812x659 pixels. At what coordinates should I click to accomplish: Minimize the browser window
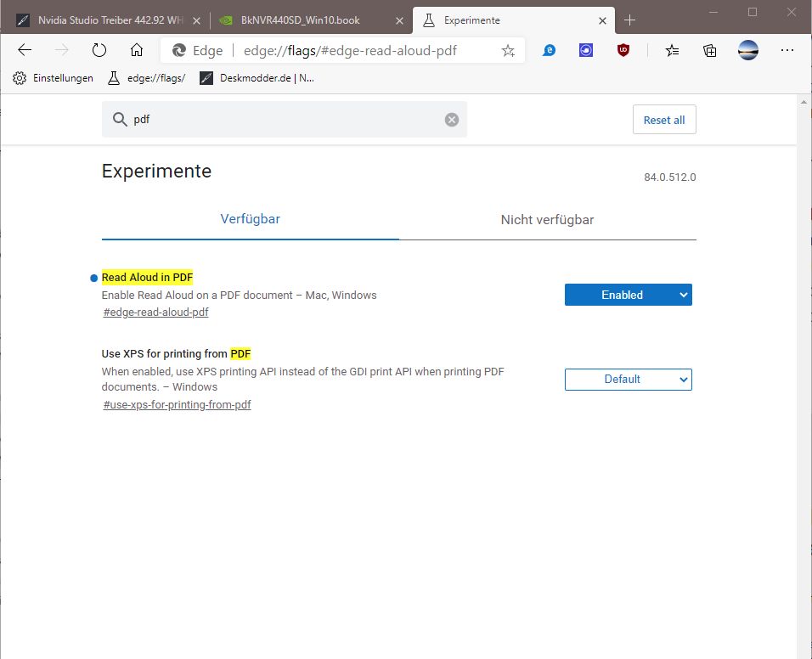point(713,12)
